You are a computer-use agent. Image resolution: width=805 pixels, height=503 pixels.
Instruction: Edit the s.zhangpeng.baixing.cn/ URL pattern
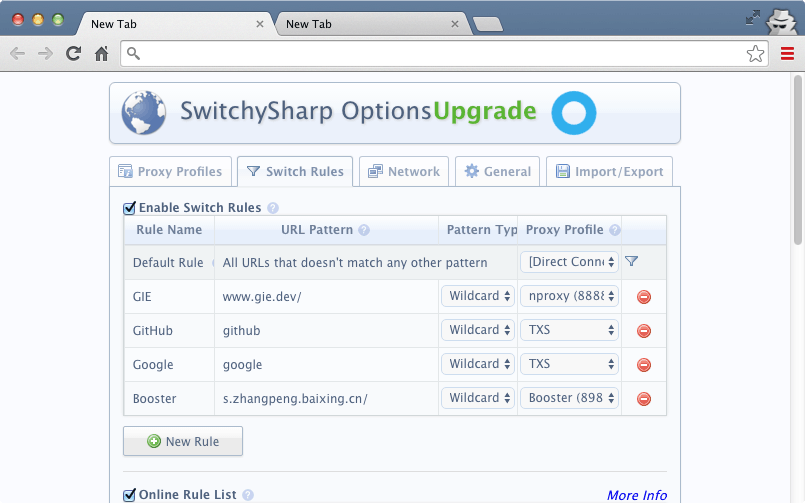point(326,398)
